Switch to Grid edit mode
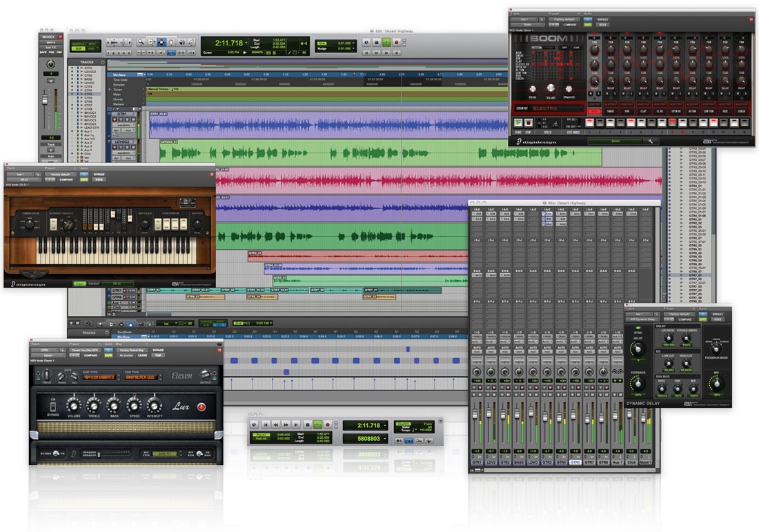The image size is (759, 532). [x=92, y=48]
